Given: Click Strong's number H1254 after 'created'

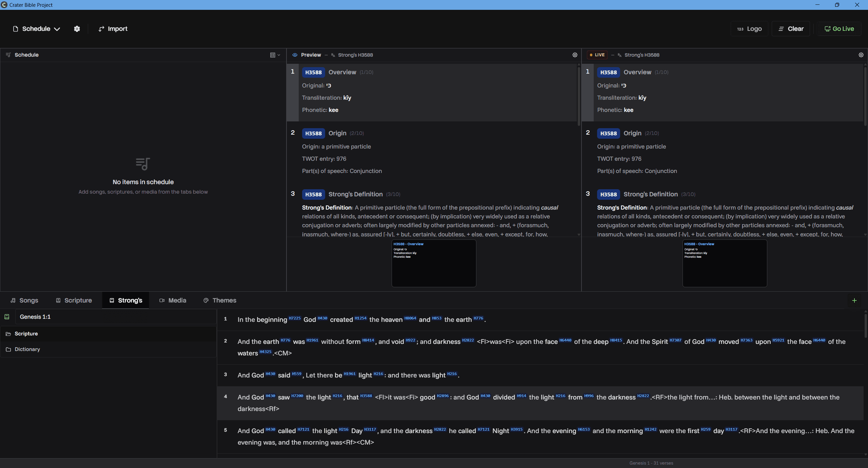Looking at the screenshot, I should (360, 318).
